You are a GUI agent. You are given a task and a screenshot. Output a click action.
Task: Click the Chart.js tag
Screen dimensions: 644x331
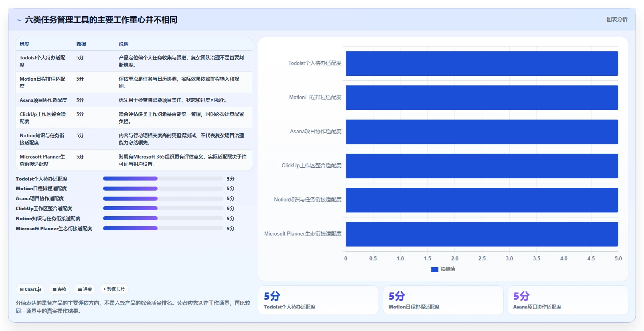click(x=31, y=289)
